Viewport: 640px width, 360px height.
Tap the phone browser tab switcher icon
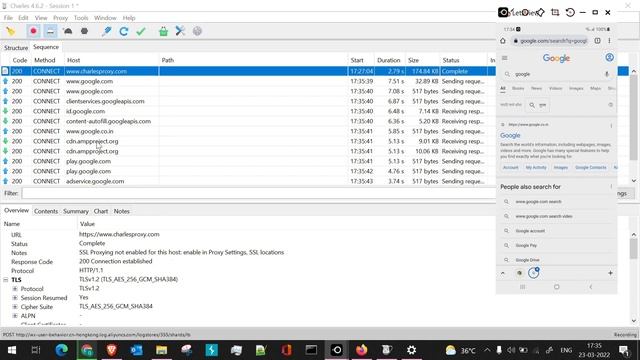point(598,41)
